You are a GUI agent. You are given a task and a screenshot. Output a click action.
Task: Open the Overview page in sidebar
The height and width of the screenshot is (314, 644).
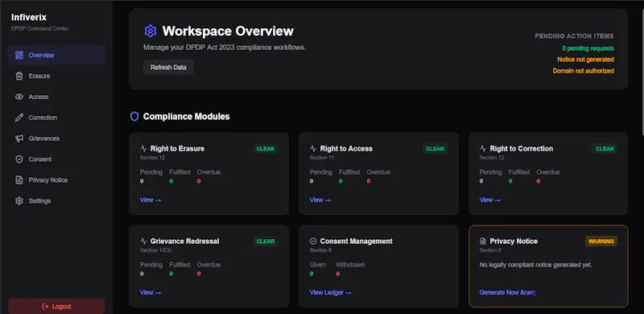click(x=56, y=55)
